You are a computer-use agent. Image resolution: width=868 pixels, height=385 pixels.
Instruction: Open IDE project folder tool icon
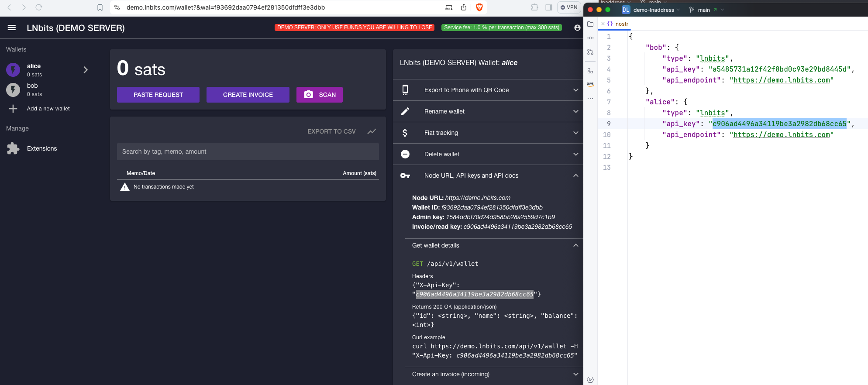(x=590, y=24)
